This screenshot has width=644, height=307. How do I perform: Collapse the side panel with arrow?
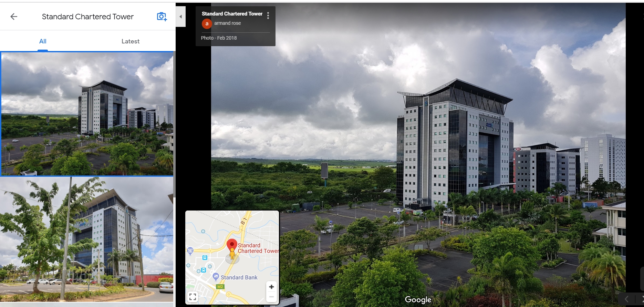click(180, 17)
